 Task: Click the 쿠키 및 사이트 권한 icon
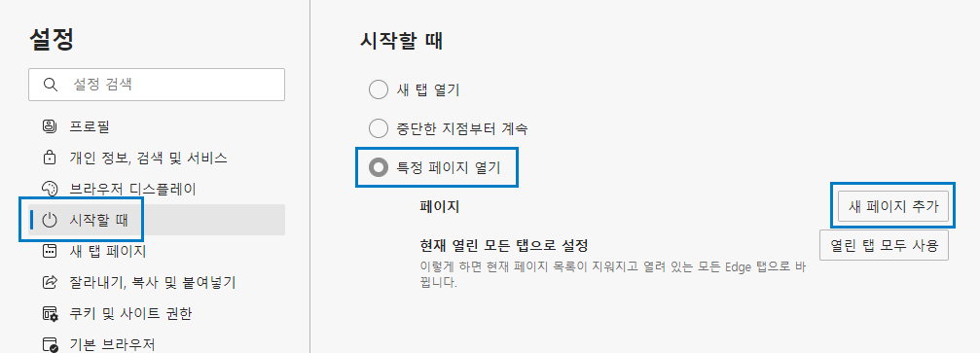click(x=50, y=314)
